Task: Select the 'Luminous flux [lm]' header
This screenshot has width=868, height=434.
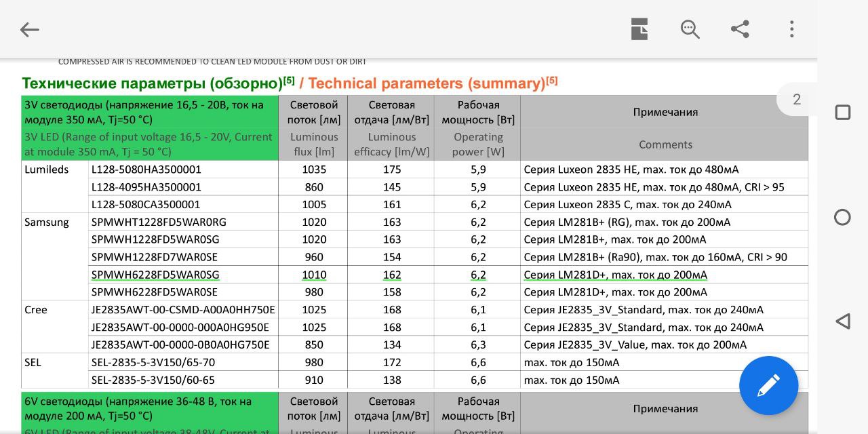Action: coord(314,144)
